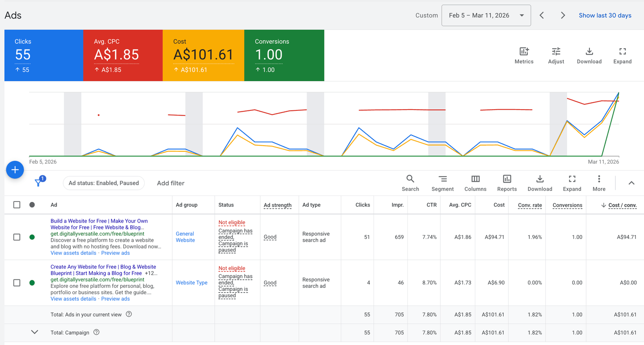Click the blue plus create button
Viewport: 644px width, 345px height.
click(15, 170)
